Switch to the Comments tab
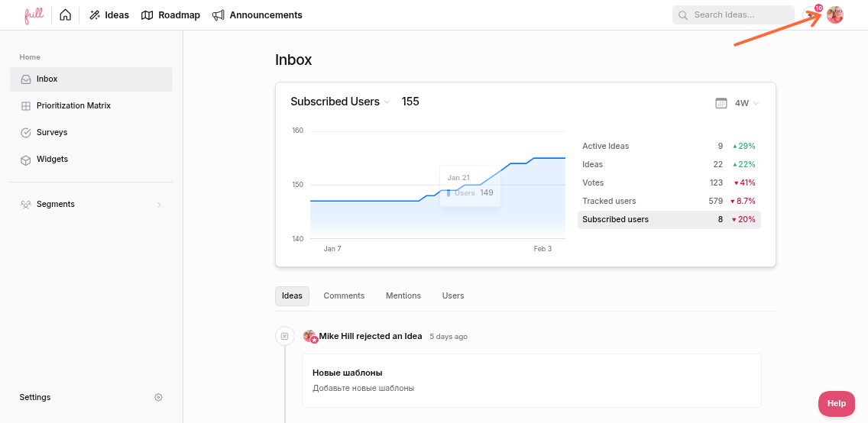Screen dimensions: 868x423 point(344,295)
